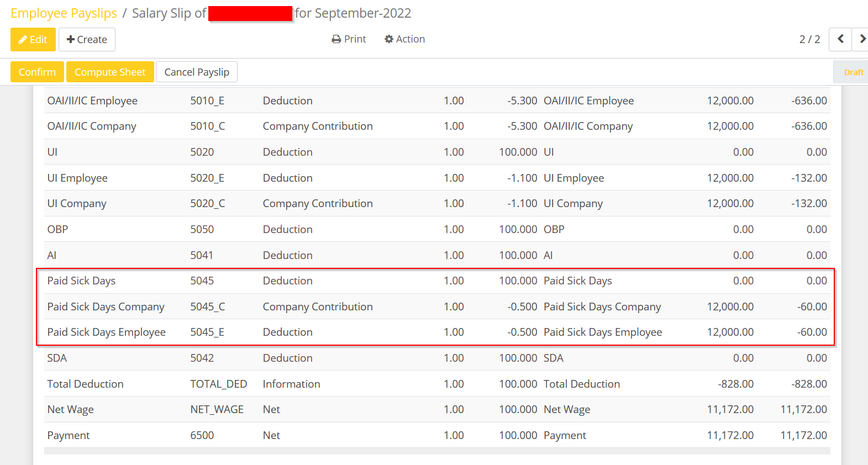This screenshot has height=465, width=868.
Task: Click total -636.00 in OAI/II/IC Employee row
Action: point(809,101)
